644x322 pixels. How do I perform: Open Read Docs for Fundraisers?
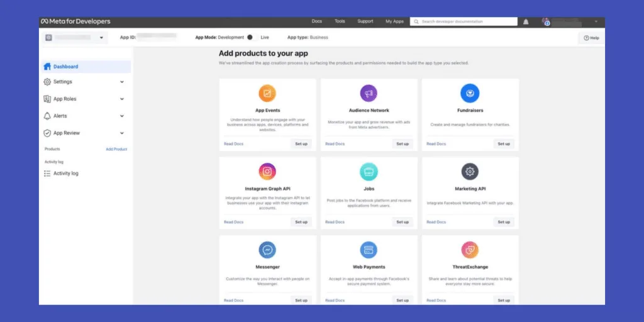tap(436, 144)
